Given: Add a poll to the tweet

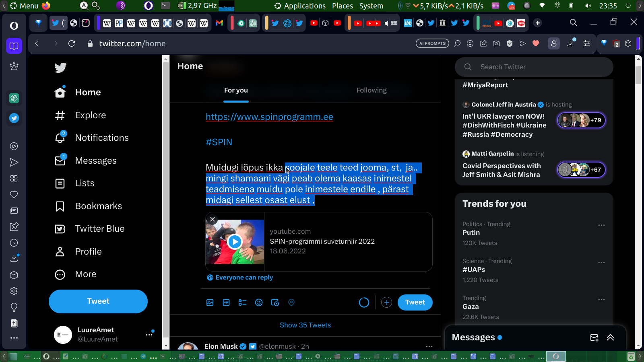Looking at the screenshot, I should pyautogui.click(x=242, y=302).
